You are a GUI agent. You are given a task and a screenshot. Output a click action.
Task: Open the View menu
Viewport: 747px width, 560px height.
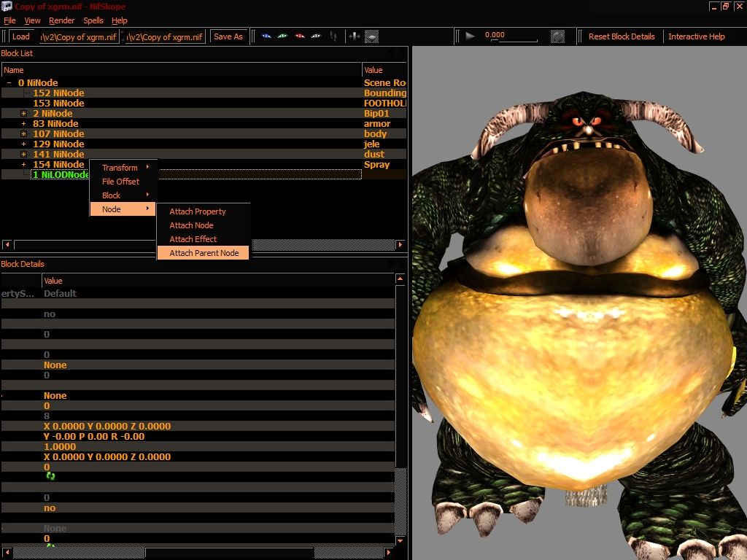click(32, 20)
